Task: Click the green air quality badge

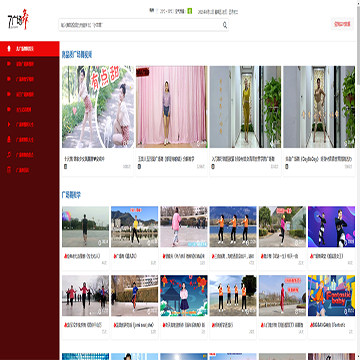Action: 190,11
